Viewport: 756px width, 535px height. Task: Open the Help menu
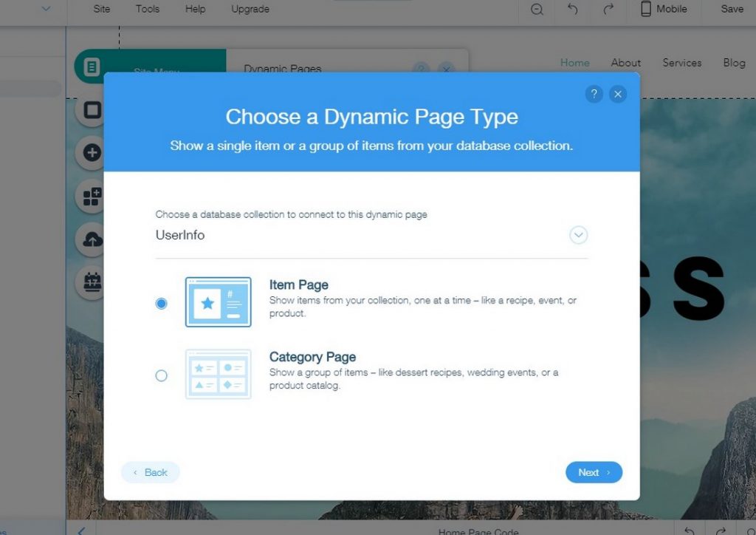coord(195,10)
